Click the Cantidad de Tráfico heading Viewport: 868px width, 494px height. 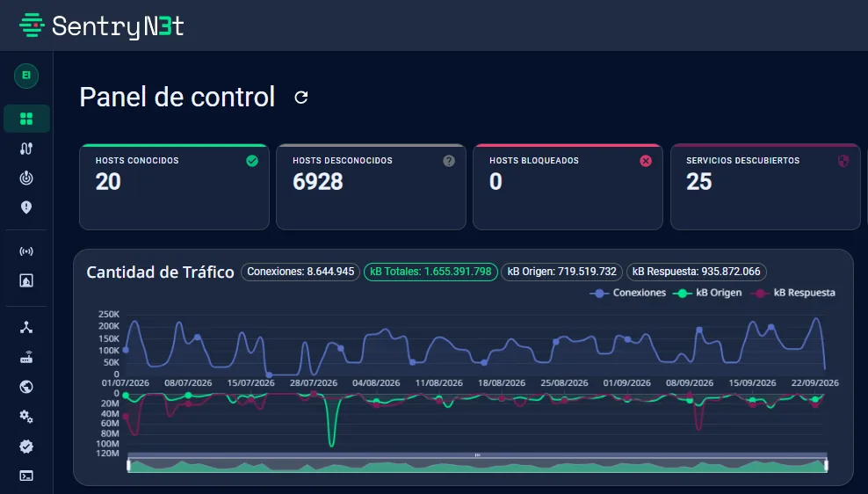(x=161, y=272)
